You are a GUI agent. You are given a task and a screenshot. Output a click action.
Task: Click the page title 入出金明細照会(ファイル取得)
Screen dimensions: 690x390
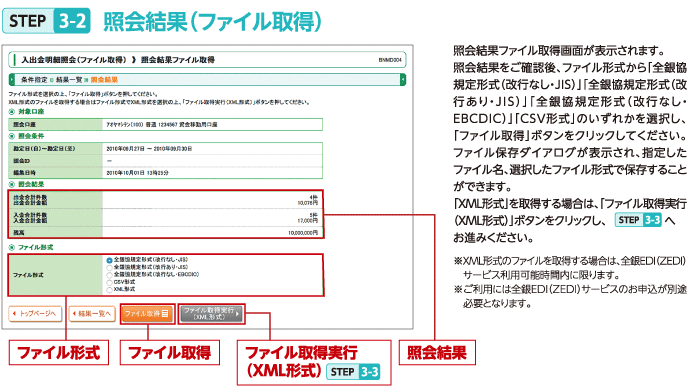[x=74, y=60]
